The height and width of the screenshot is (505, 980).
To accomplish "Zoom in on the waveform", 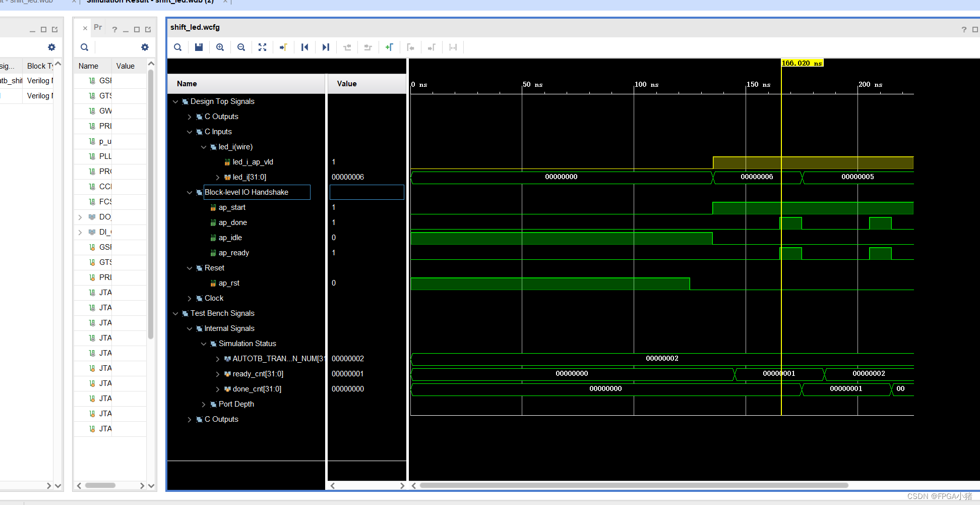I will point(220,47).
